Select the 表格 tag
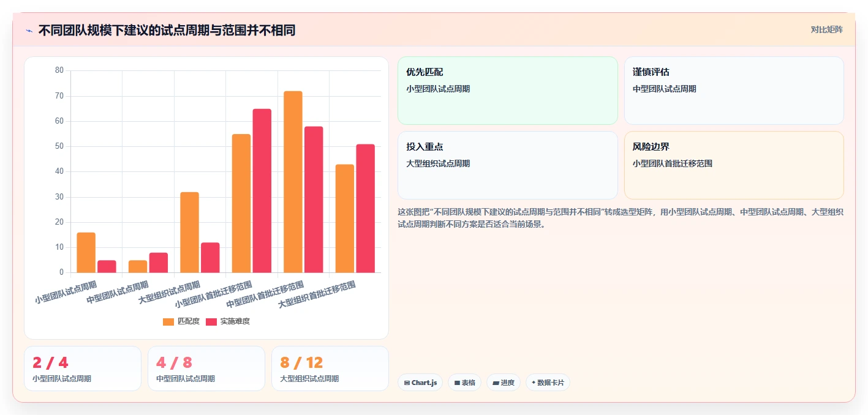Image resolution: width=868 pixels, height=415 pixels. [465, 383]
